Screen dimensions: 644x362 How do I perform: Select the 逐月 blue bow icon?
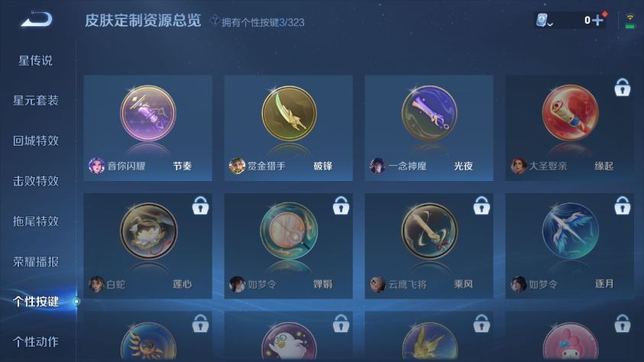[x=570, y=231]
